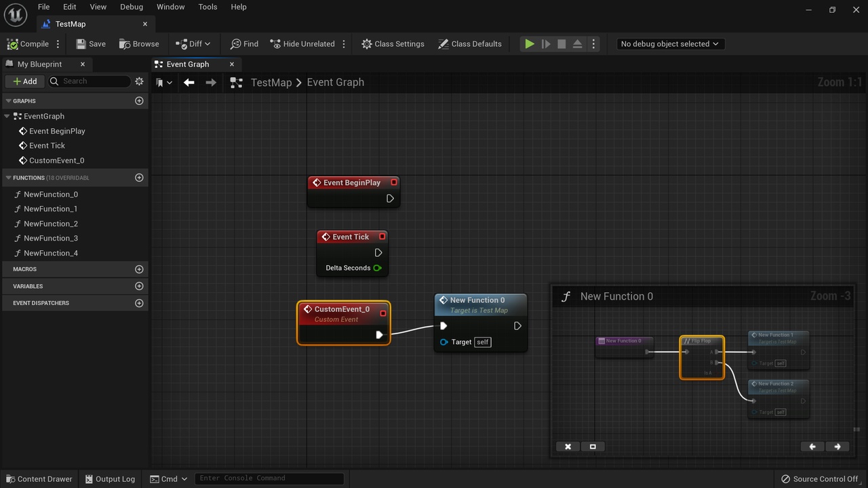
Task: Open the 'No debug object selected' dropdown
Action: point(670,43)
